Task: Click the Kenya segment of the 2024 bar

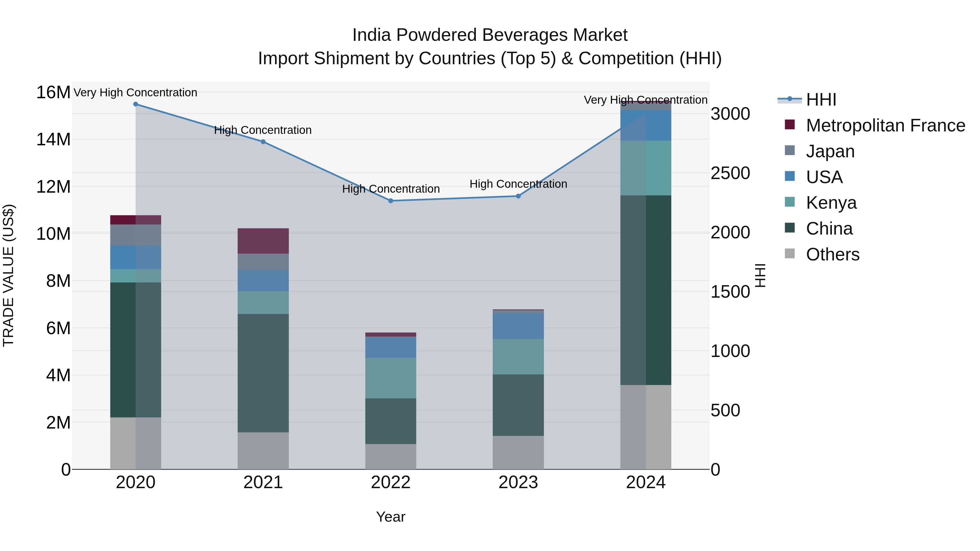Action: 646,168
